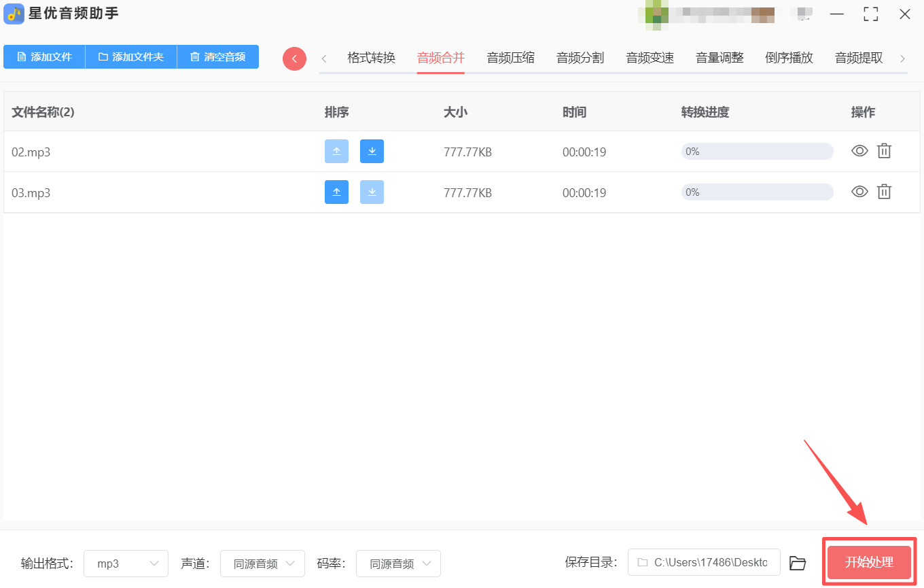
Task: Expand the bitrate dropdown
Action: [398, 564]
